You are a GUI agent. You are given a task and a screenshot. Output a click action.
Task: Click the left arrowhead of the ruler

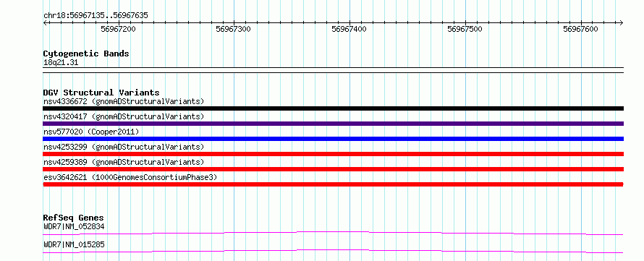click(45, 22)
